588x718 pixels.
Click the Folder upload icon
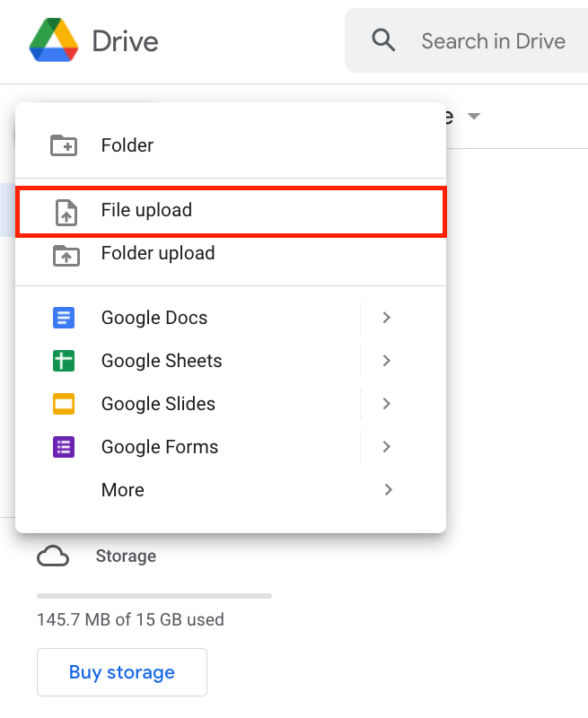point(66,255)
